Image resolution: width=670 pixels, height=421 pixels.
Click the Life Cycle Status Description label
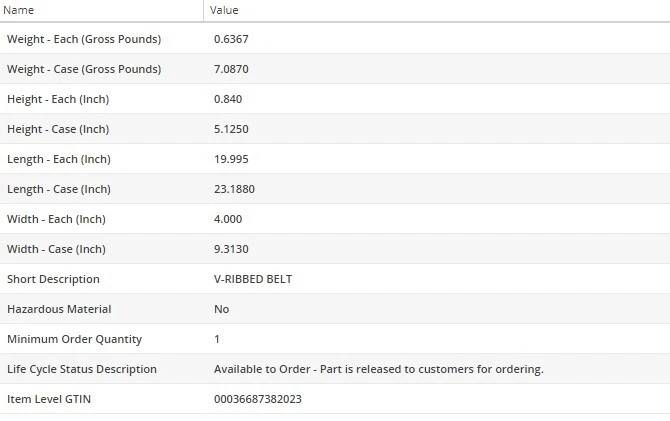(82, 369)
